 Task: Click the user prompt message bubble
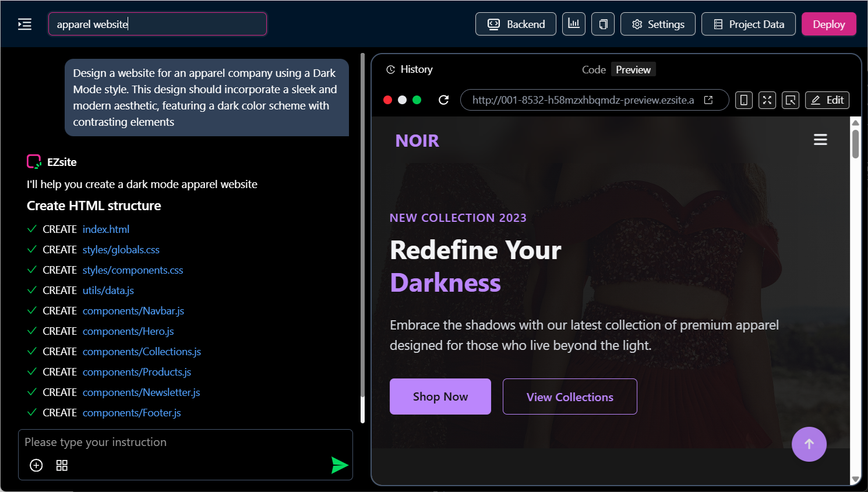pyautogui.click(x=207, y=97)
